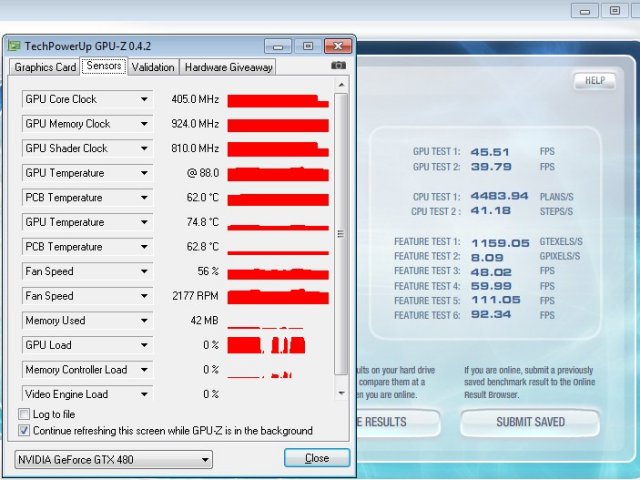The width and height of the screenshot is (640, 480).
Task: Minimize the background benchmark window
Action: 585,11
